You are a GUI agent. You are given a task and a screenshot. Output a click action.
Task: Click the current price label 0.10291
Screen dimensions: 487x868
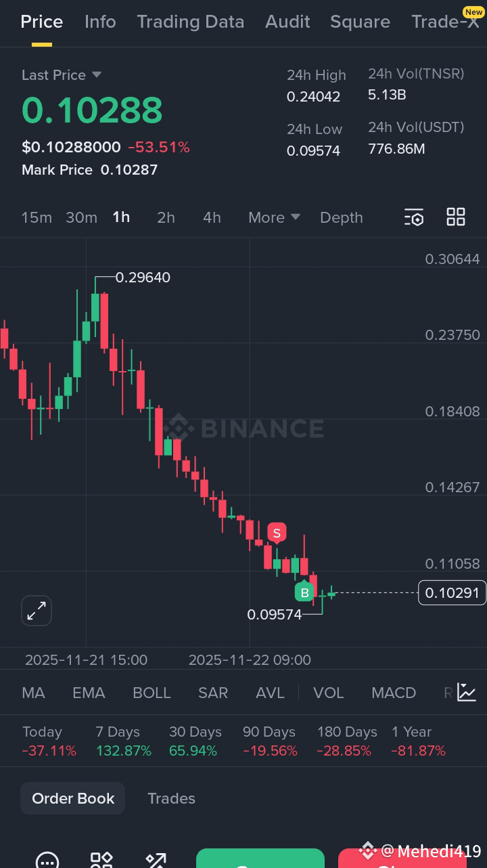(453, 593)
